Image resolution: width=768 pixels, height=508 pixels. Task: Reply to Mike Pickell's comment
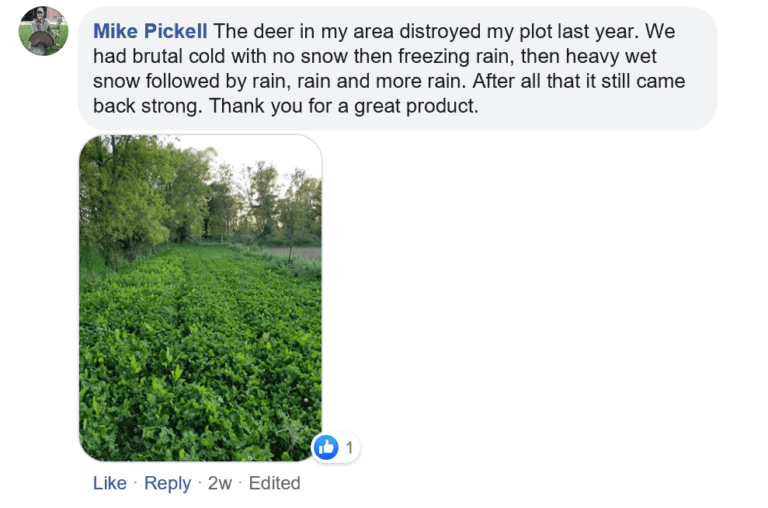coord(168,483)
